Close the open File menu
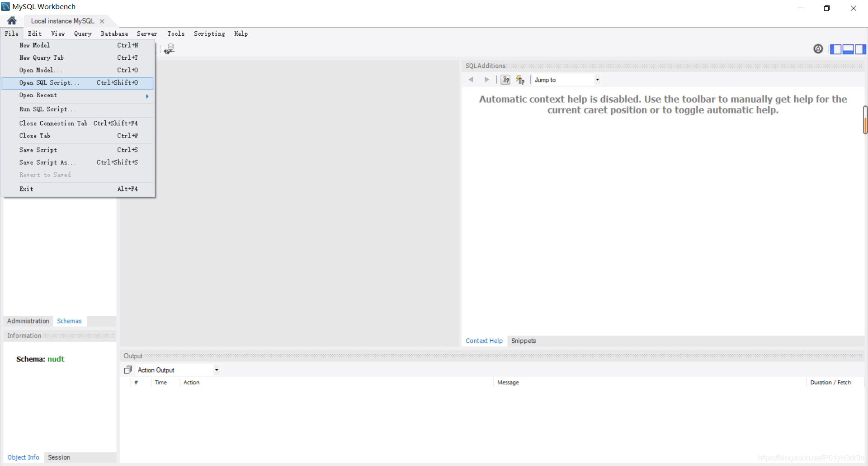 coord(12,33)
